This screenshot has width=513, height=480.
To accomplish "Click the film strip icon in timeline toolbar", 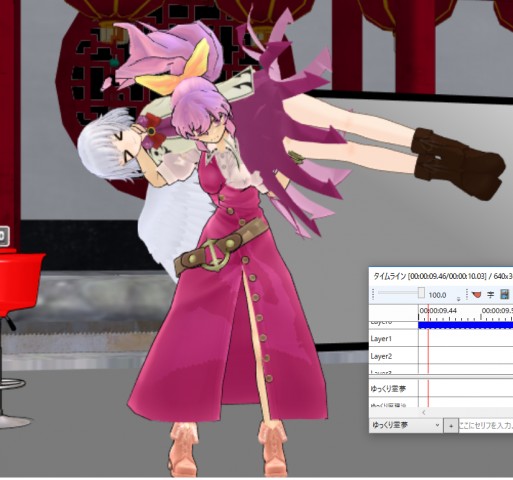I will pyautogui.click(x=505, y=295).
